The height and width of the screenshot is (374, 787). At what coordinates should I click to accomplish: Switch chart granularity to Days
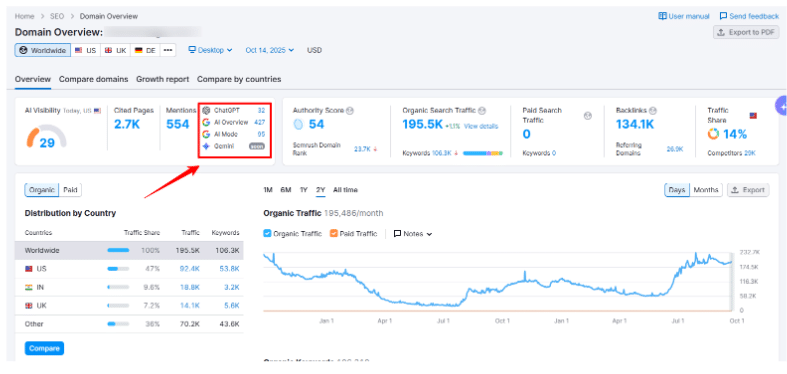point(677,190)
